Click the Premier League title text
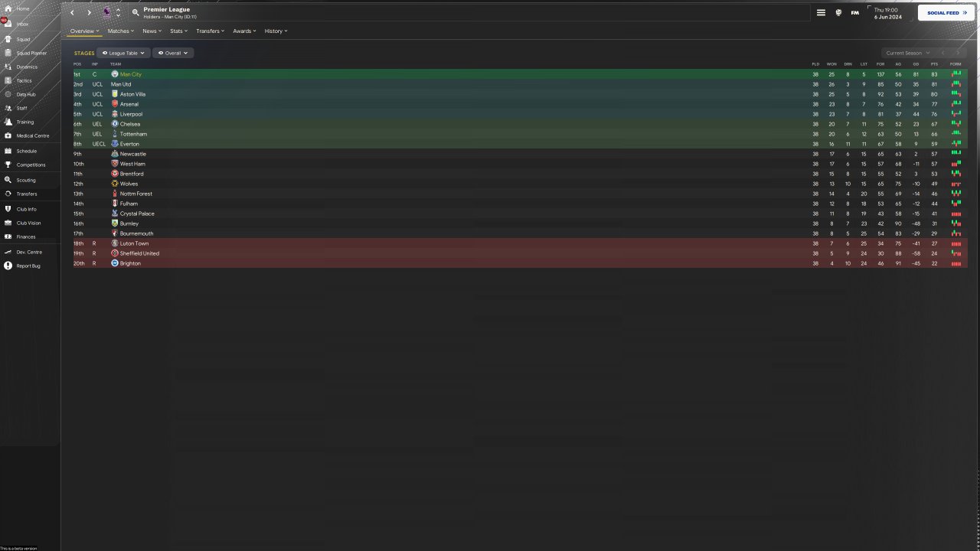 pos(166,9)
